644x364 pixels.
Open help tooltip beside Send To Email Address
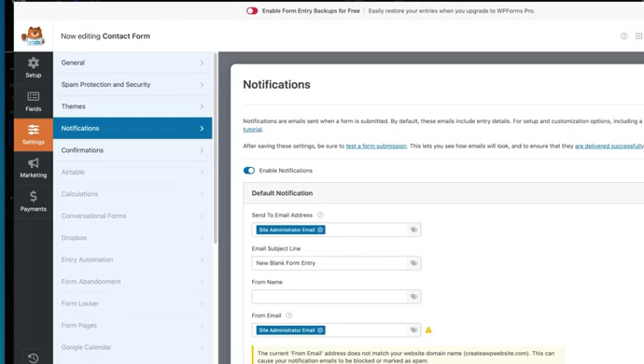pos(320,215)
